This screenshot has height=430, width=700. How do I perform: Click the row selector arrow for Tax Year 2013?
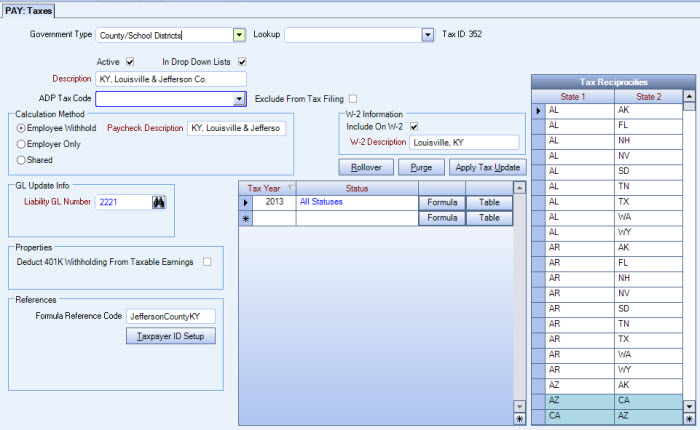pos(246,202)
